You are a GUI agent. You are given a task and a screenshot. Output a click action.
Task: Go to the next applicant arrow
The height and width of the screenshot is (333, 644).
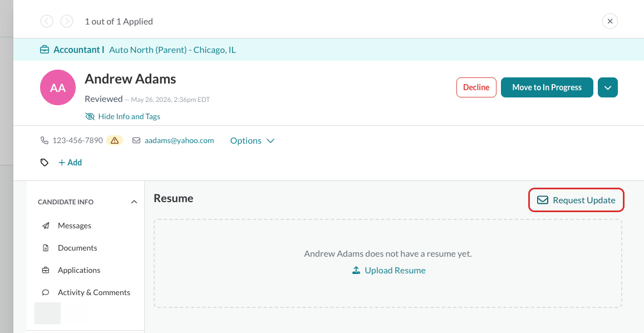(67, 21)
